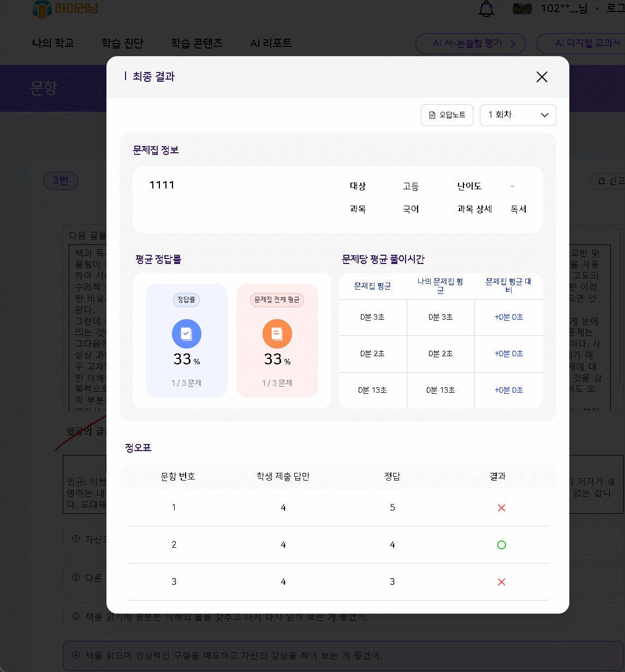The height and width of the screenshot is (672, 625).
Task: Open the AI 리포트 menu
Action: (271, 43)
